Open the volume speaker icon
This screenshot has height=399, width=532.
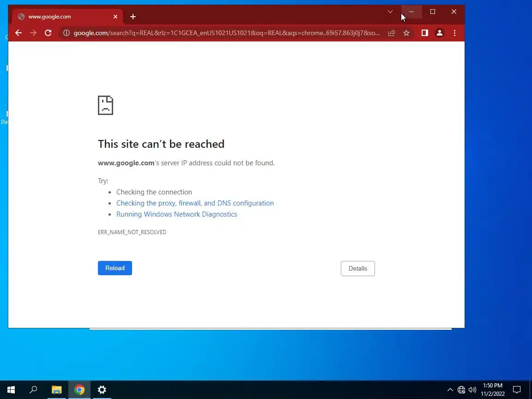coord(472,390)
